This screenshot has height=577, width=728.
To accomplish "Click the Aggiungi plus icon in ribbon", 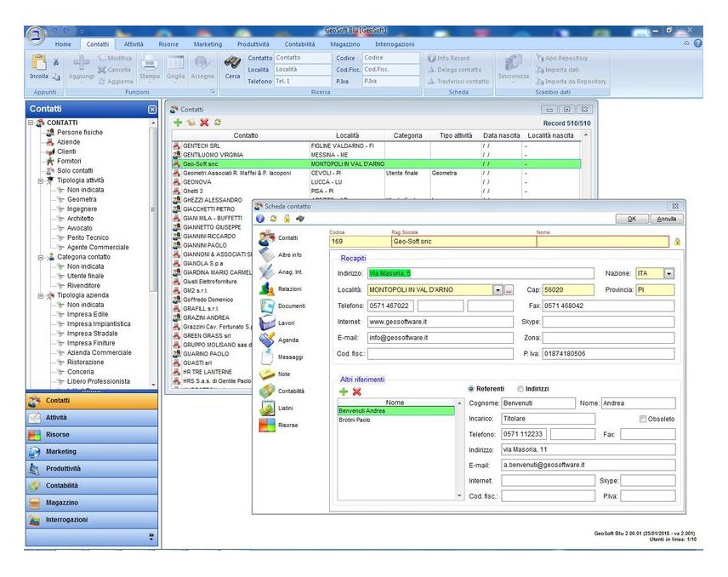I will pos(82,63).
